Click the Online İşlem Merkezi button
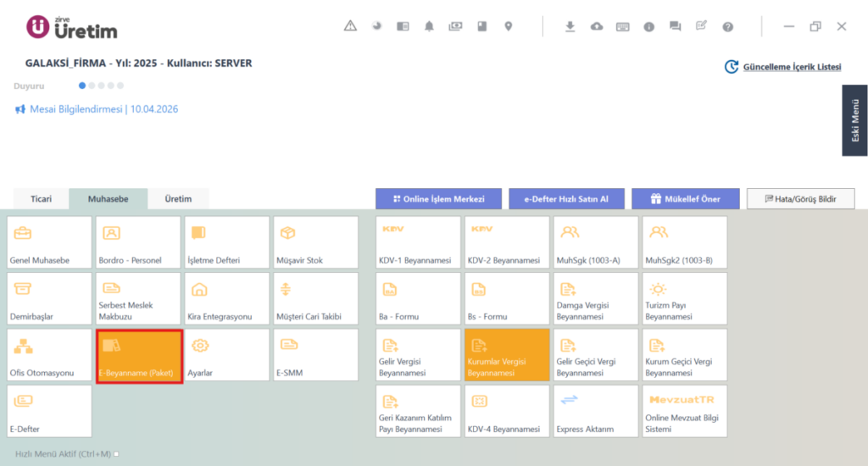Screen dimensions: 868x466 point(438,199)
